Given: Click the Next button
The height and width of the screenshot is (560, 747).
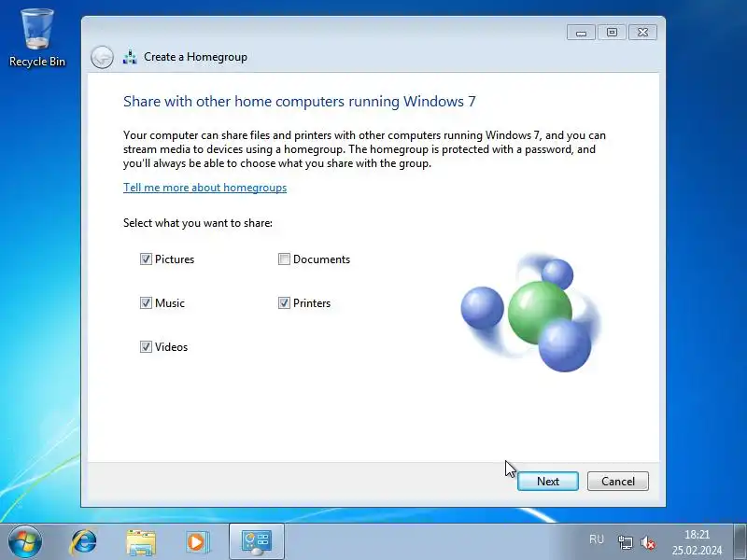Looking at the screenshot, I should 548,481.
